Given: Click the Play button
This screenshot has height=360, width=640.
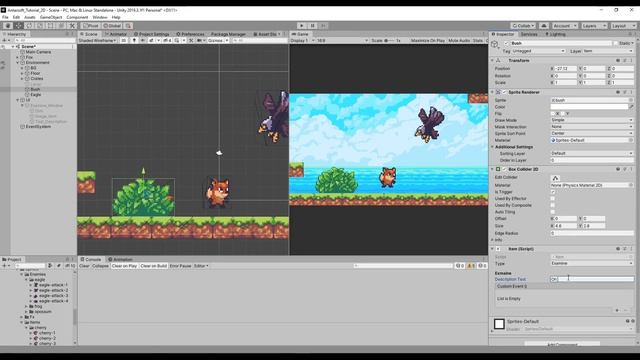Looking at the screenshot, I should tap(302, 26).
